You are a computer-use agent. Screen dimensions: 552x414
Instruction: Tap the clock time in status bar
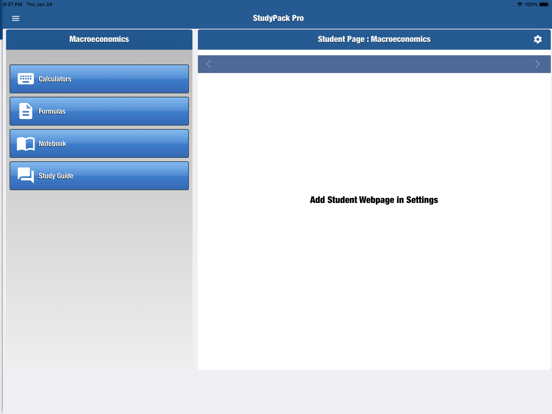[12, 4]
